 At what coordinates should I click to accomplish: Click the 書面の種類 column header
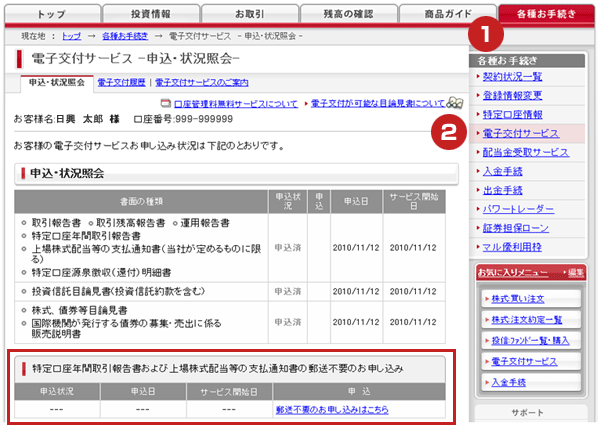tap(141, 201)
